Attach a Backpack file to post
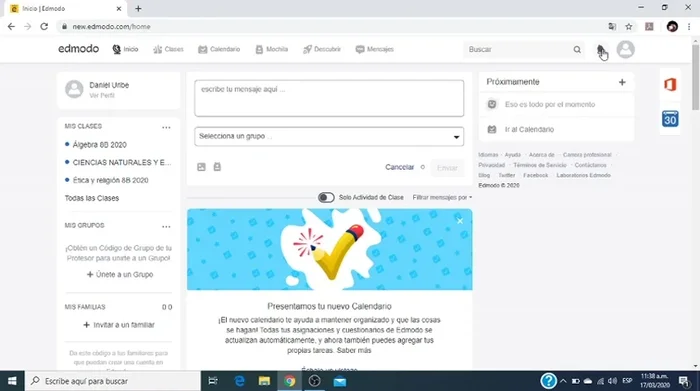The height and width of the screenshot is (391, 700). click(217, 167)
